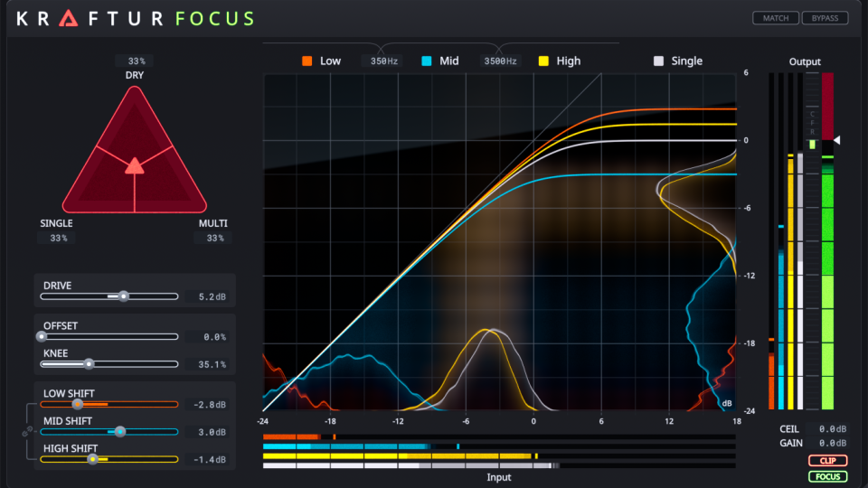This screenshot has width=868, height=488.
Task: Click the CEIL value field
Action: click(827, 428)
